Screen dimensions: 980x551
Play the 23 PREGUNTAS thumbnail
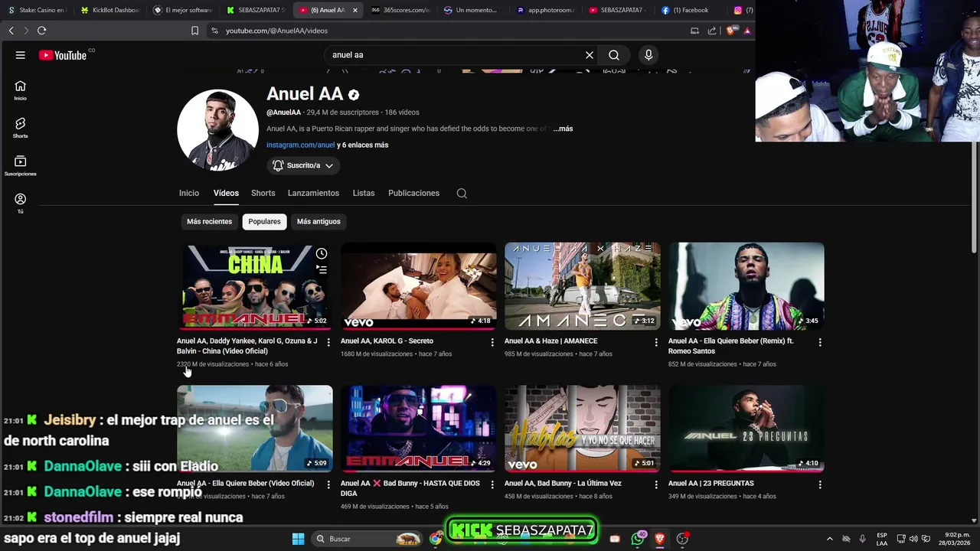746,429
